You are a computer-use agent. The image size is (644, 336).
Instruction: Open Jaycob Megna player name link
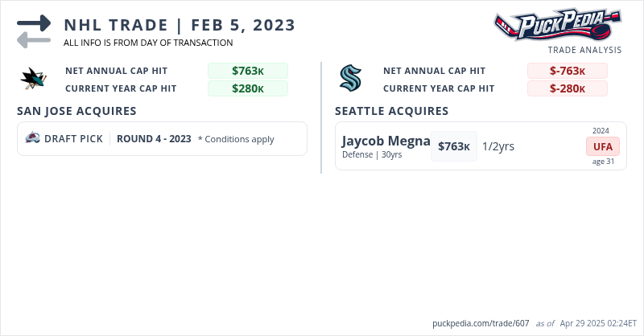point(386,141)
